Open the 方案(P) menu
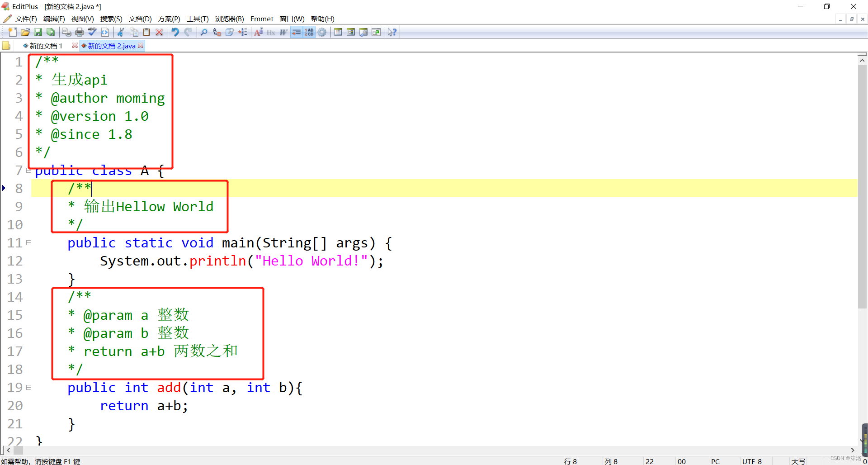The width and height of the screenshot is (868, 465). [169, 19]
